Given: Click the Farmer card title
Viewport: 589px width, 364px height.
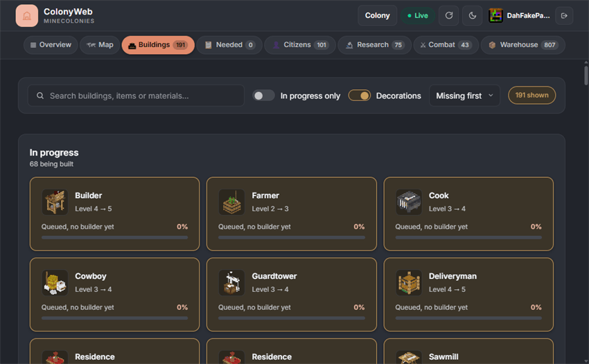Looking at the screenshot, I should pos(265,196).
